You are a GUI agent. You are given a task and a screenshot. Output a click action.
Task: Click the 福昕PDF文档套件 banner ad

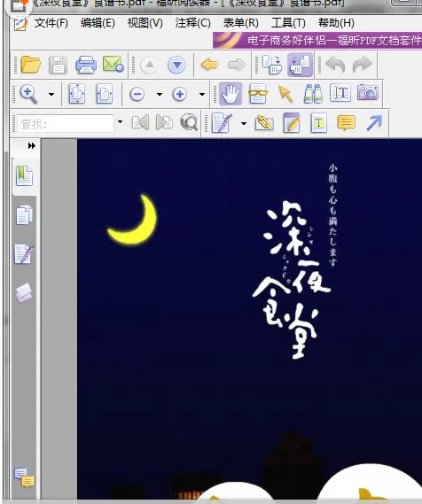point(317,41)
